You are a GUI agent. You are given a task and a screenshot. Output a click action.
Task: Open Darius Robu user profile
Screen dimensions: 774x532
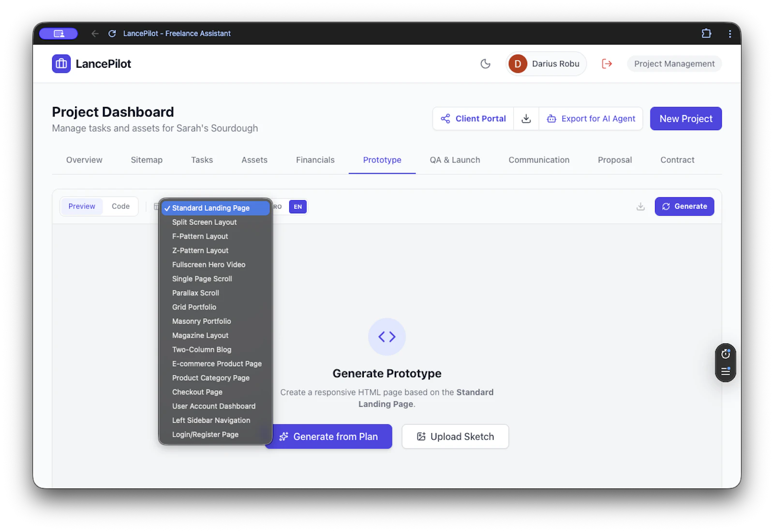(x=546, y=64)
